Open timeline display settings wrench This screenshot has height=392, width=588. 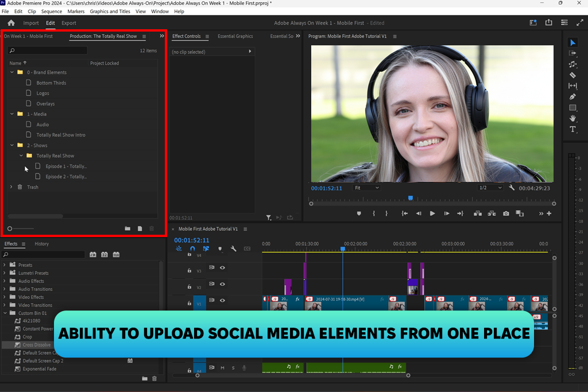click(233, 249)
